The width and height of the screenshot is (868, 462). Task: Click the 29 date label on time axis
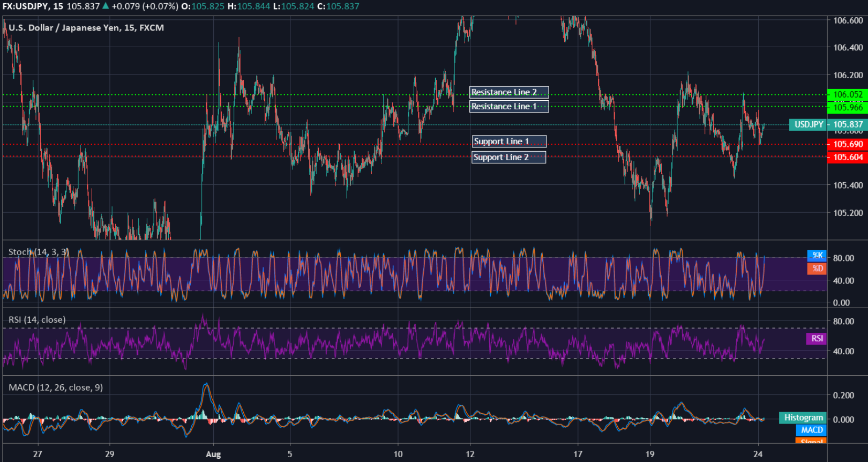109,454
